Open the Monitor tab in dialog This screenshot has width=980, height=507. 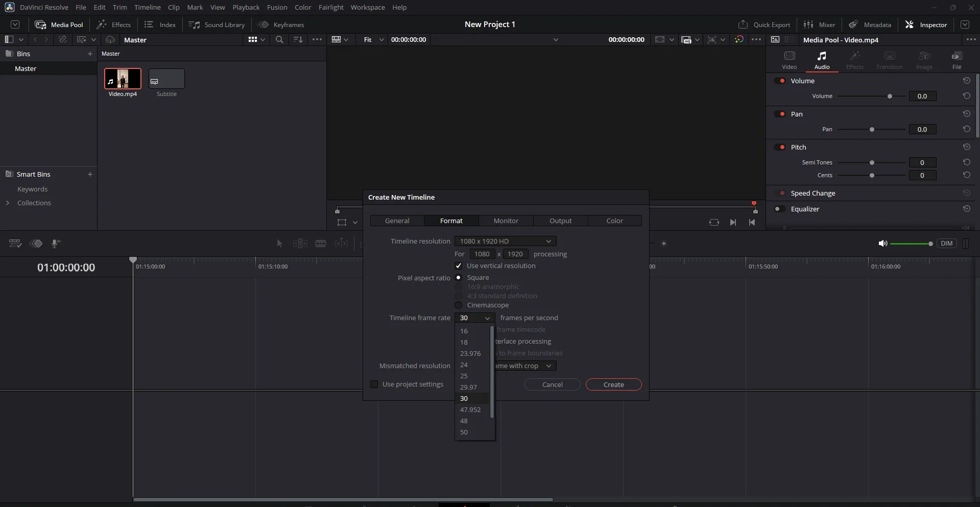[x=506, y=221]
